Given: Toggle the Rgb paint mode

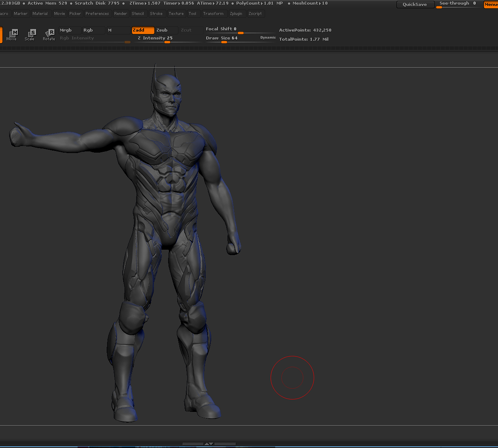Looking at the screenshot, I should [93, 30].
